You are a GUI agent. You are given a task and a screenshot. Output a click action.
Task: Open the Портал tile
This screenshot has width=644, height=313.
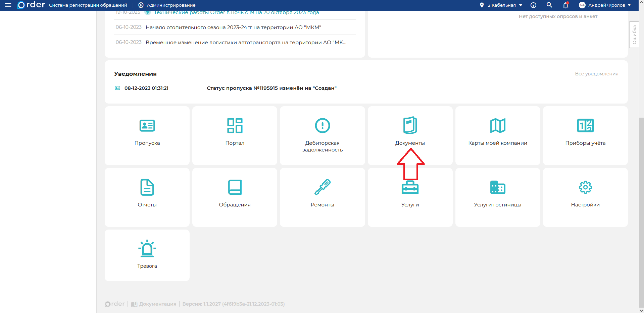point(235,135)
